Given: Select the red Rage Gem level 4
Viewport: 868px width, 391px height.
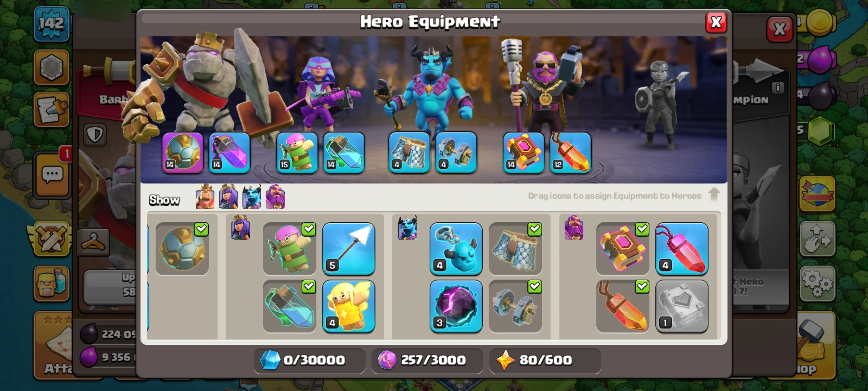Looking at the screenshot, I should [682, 249].
